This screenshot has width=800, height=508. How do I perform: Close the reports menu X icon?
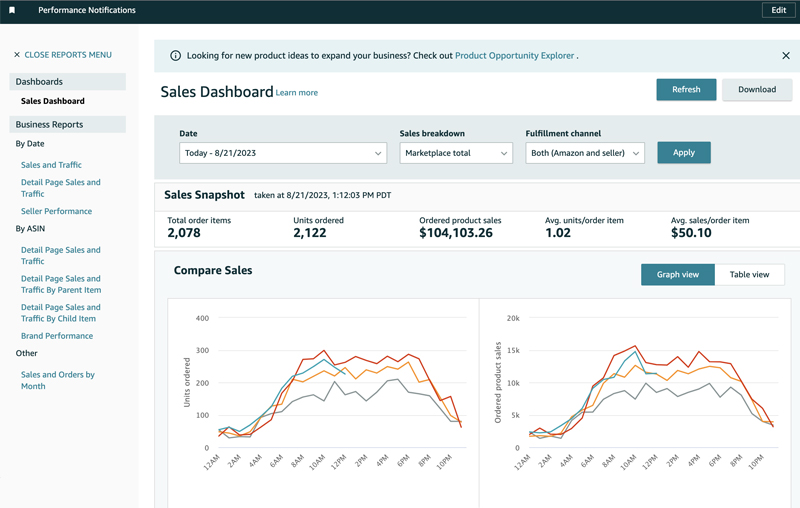[x=17, y=55]
